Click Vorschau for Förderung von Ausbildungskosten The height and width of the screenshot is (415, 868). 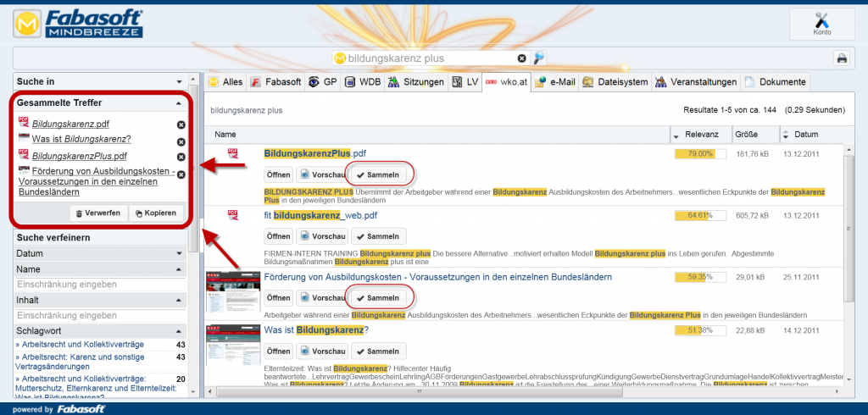coord(321,297)
